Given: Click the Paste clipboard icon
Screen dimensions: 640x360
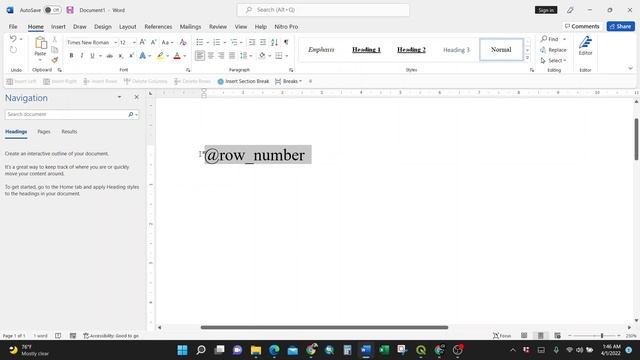Looking at the screenshot, I should point(40,43).
